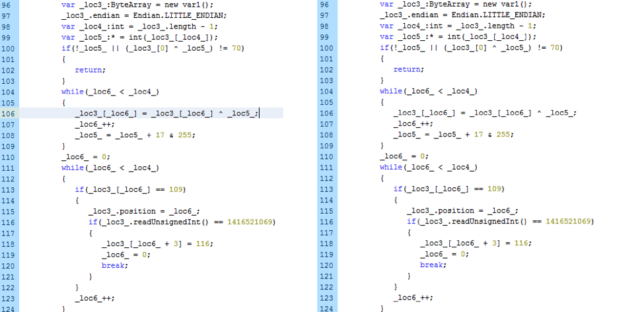Click '_loc6_ = 0;' on right pane line 110
Image resolution: width=644 pixels, height=312 pixels.
click(404, 156)
